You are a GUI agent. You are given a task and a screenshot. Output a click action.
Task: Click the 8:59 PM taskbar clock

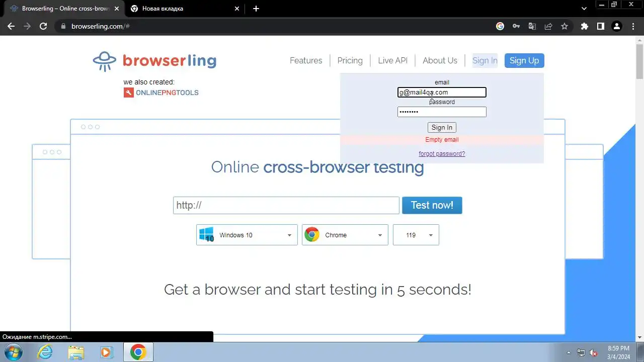point(618,352)
